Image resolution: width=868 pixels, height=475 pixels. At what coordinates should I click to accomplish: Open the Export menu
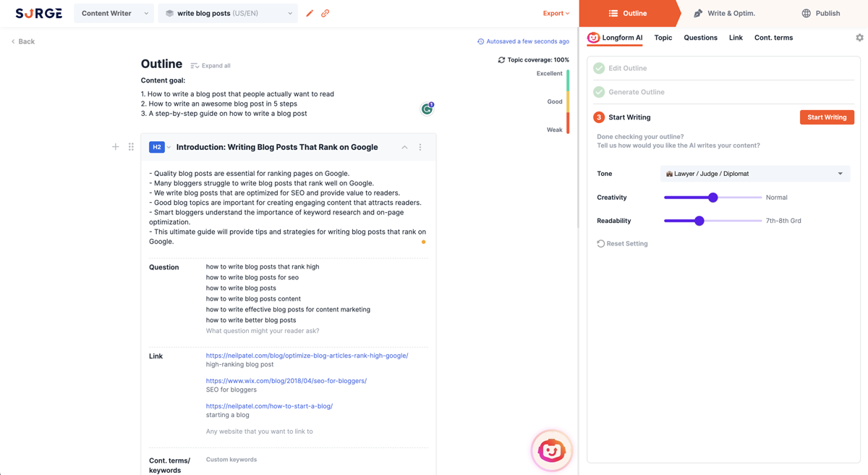pyautogui.click(x=556, y=13)
